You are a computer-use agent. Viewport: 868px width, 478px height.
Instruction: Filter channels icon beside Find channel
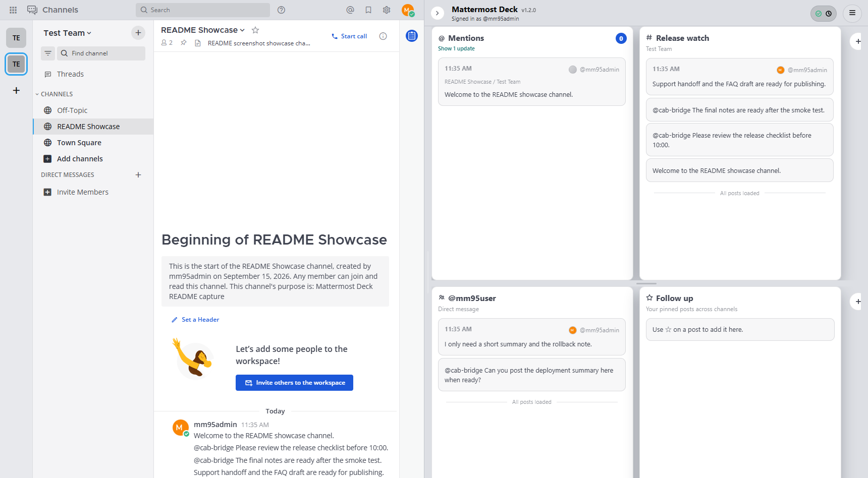click(x=48, y=53)
